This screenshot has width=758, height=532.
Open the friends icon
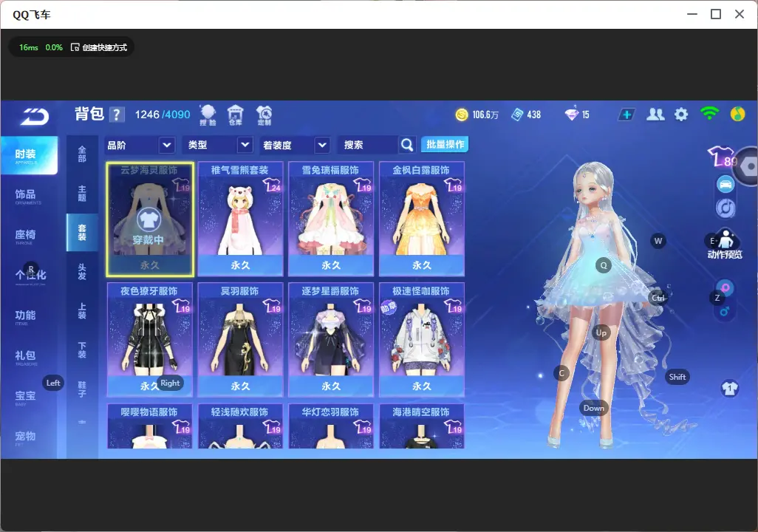click(x=655, y=115)
